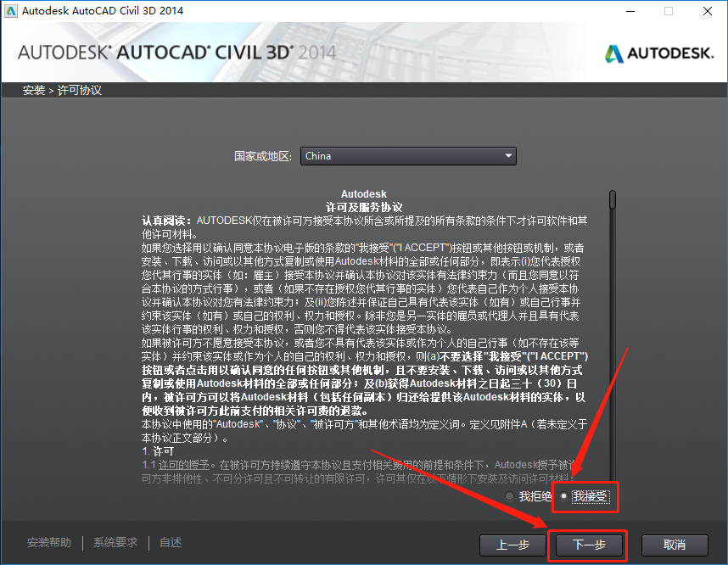
Task: Click the Autodesk logo in header
Action: 659,53
